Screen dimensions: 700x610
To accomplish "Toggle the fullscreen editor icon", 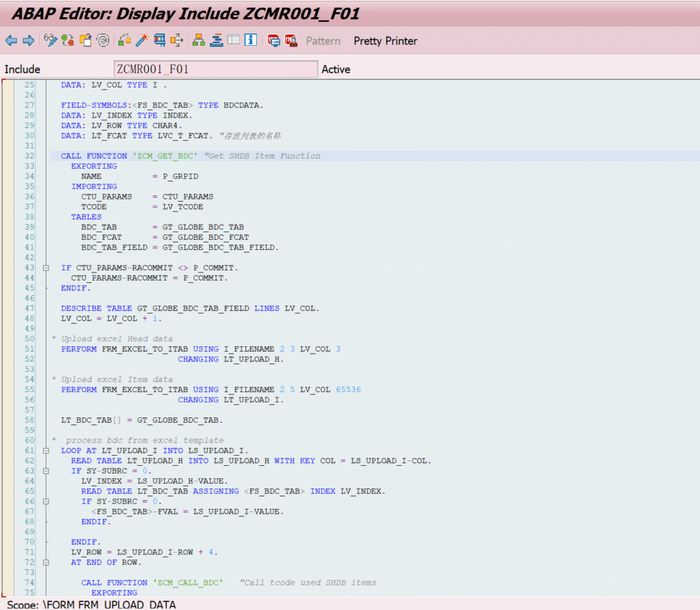I will pos(233,41).
